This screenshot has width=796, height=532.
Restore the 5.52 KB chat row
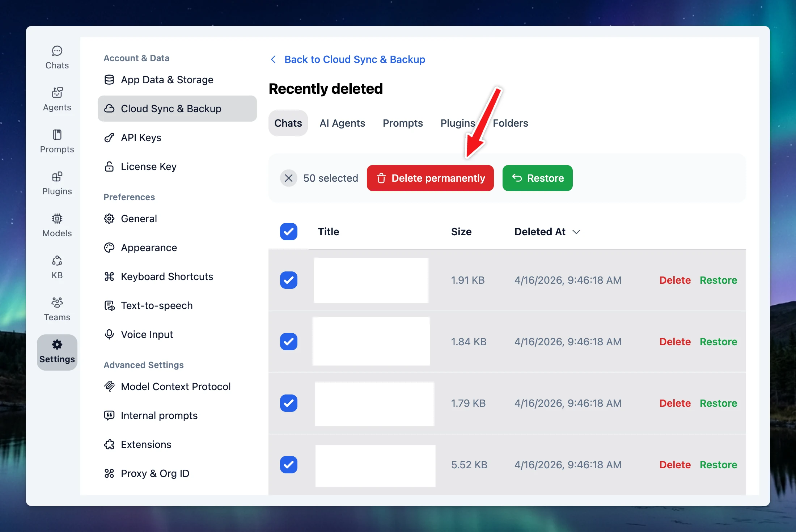[719, 465]
